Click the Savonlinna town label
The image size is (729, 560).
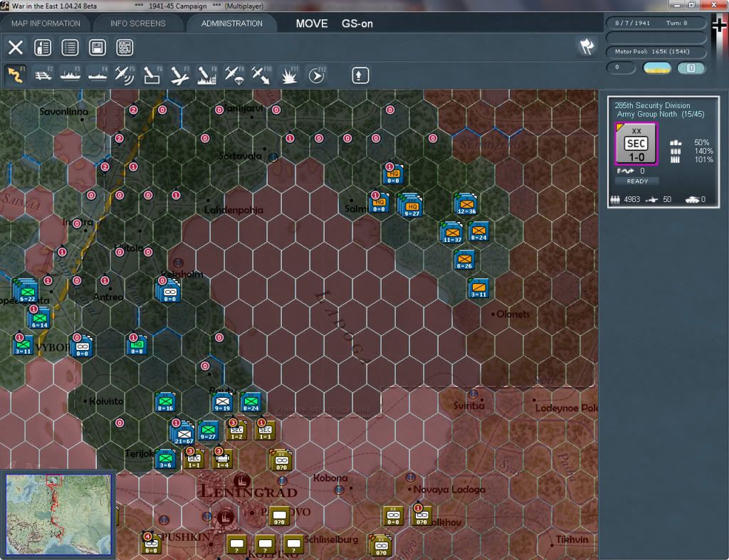63,112
